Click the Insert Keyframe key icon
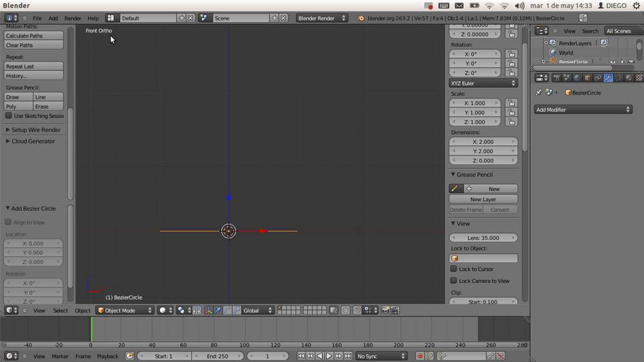The height and width of the screenshot is (362, 644). pyautogui.click(x=491, y=356)
